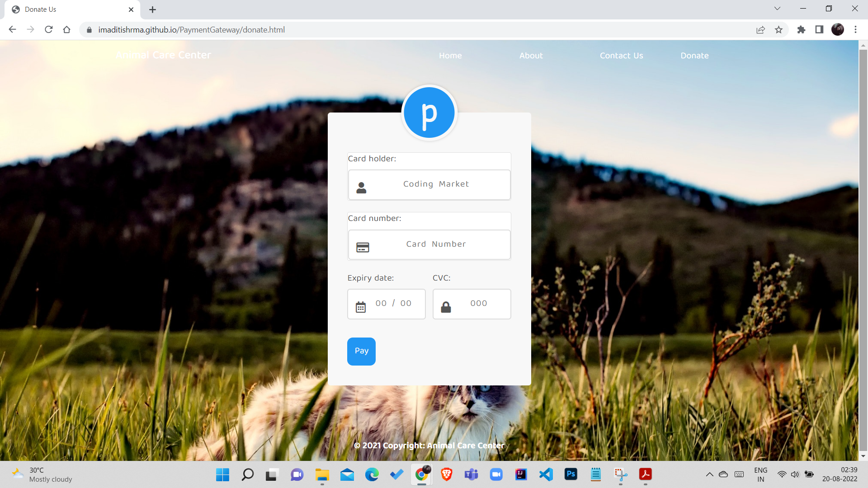Focus the Card holder name field

click(429, 184)
